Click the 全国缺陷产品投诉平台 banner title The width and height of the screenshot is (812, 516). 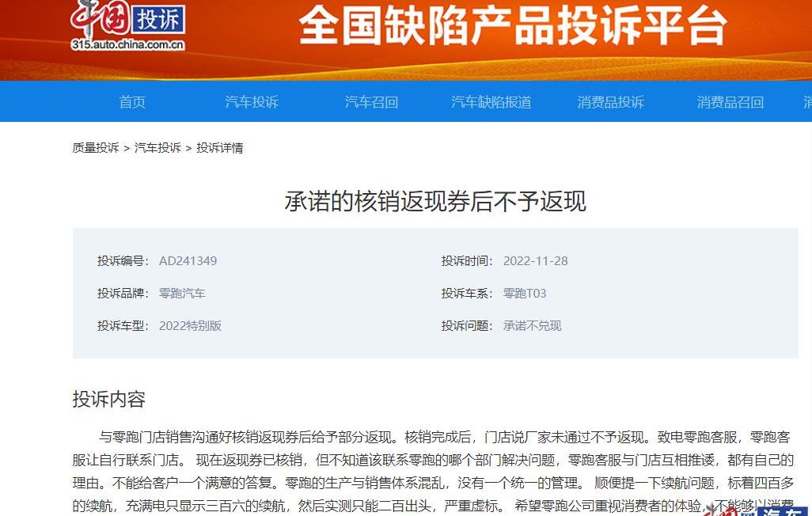click(x=513, y=25)
